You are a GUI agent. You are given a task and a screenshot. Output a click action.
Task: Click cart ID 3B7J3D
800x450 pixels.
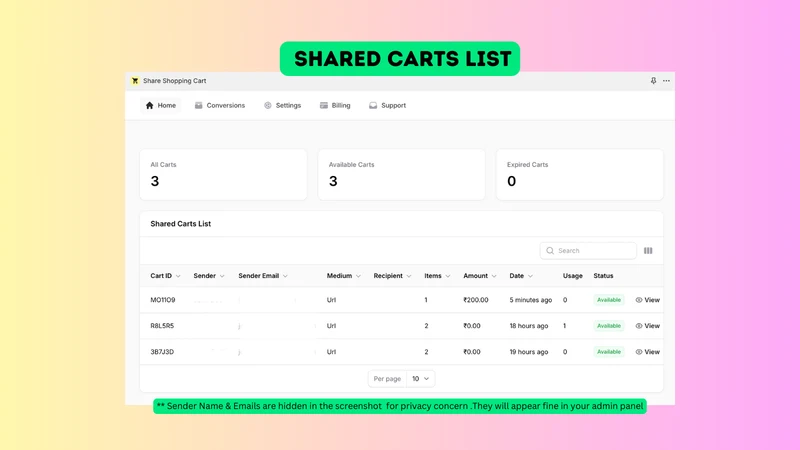(162, 352)
